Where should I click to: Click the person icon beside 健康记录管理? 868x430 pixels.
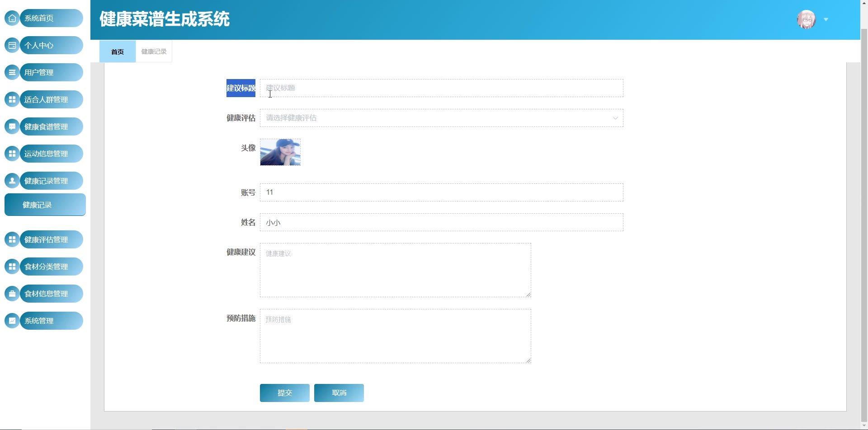click(x=12, y=181)
